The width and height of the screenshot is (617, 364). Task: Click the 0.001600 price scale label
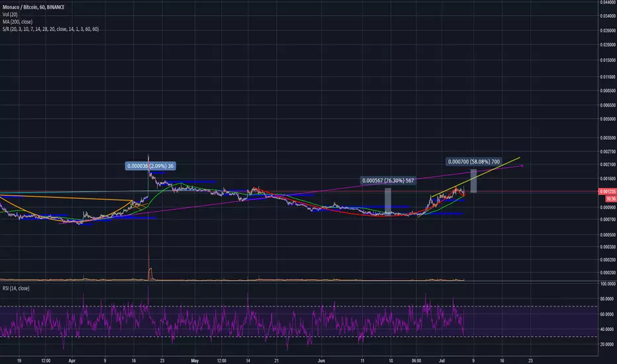pyautogui.click(x=608, y=179)
